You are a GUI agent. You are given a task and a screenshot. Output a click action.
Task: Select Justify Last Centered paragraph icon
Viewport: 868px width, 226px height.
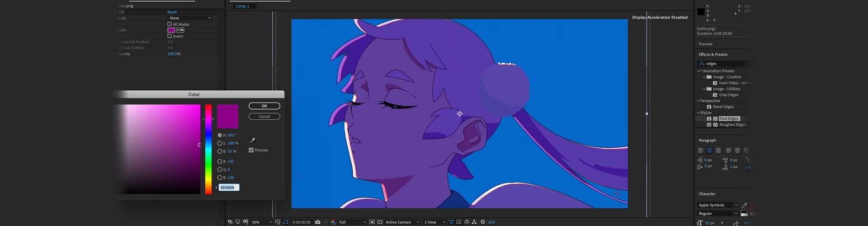(737, 150)
